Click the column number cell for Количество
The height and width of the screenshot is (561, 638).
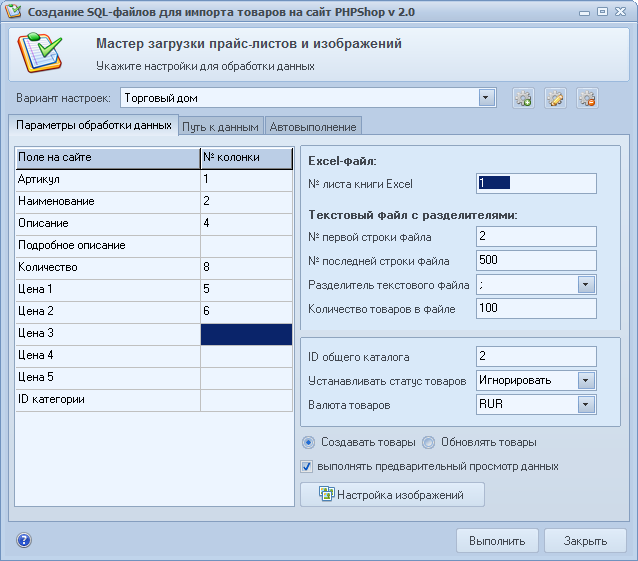click(x=247, y=267)
